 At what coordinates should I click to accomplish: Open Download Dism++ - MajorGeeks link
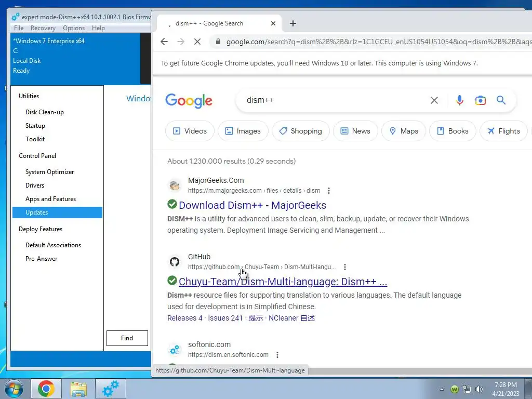pyautogui.click(x=252, y=205)
